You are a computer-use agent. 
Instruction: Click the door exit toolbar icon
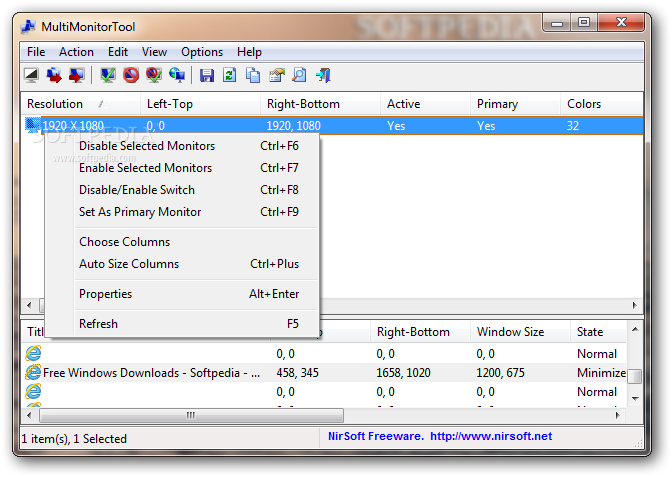coord(323,75)
